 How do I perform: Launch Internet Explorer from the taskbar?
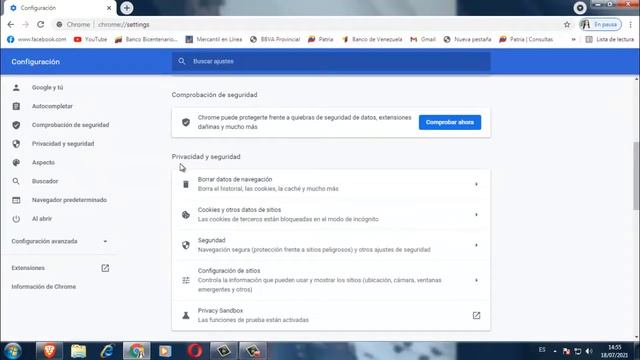tap(107, 351)
